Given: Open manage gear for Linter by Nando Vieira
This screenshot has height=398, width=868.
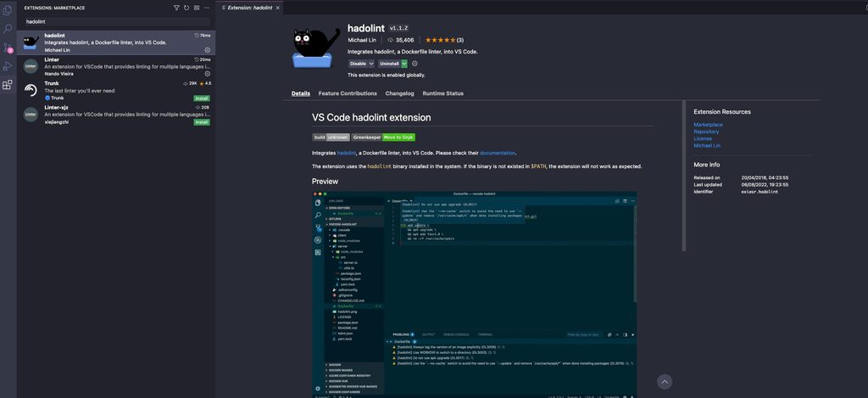Looking at the screenshot, I should tap(208, 73).
